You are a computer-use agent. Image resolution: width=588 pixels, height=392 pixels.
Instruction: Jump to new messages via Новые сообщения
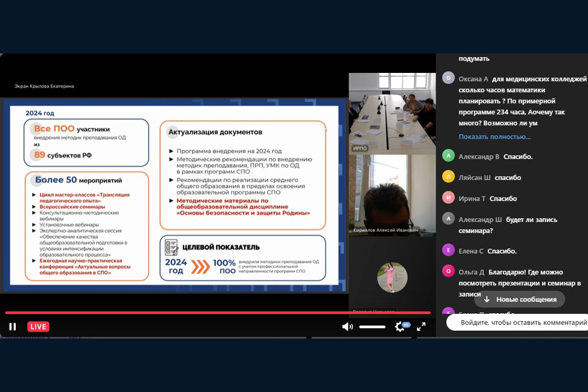[519, 299]
